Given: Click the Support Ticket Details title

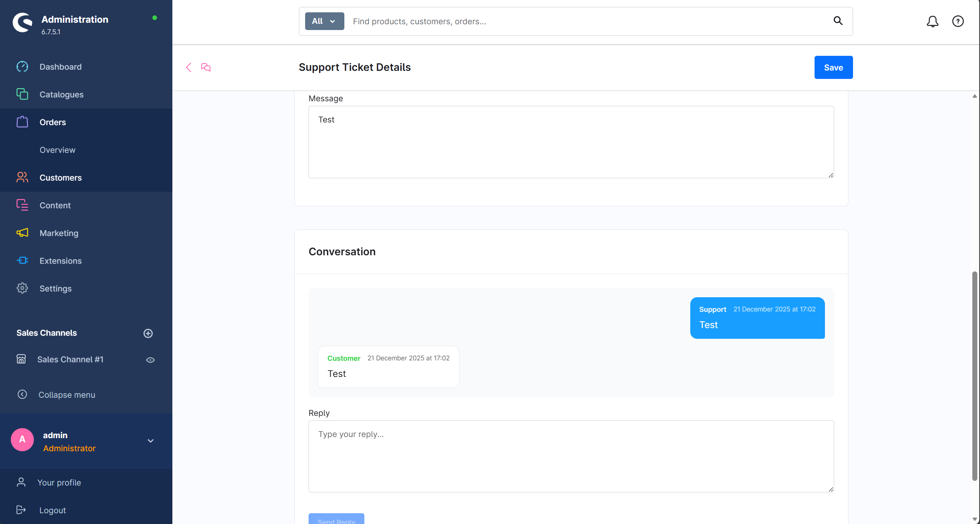Looking at the screenshot, I should [355, 67].
